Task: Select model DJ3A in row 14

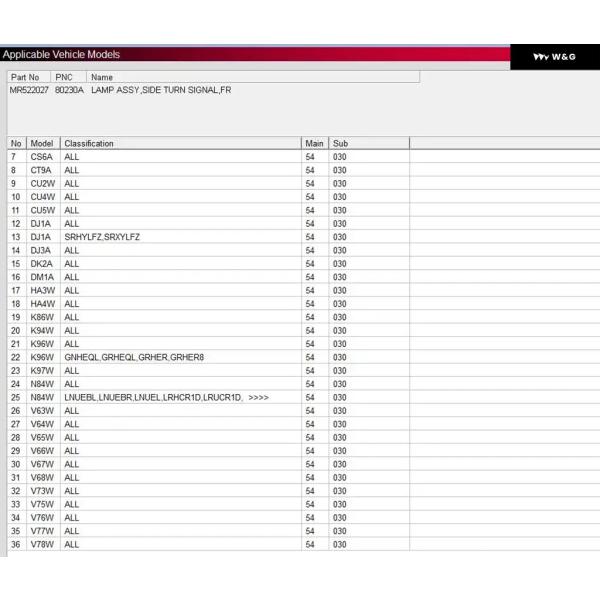Action: click(41, 251)
